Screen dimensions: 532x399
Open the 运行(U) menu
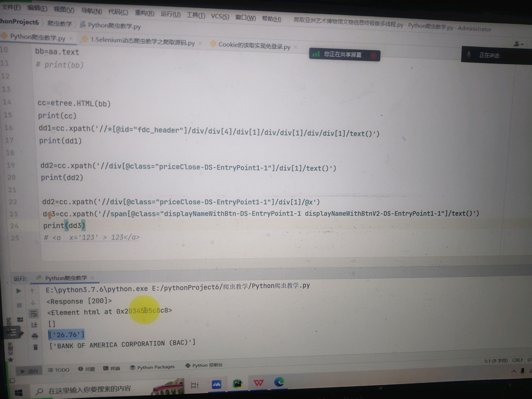point(170,14)
